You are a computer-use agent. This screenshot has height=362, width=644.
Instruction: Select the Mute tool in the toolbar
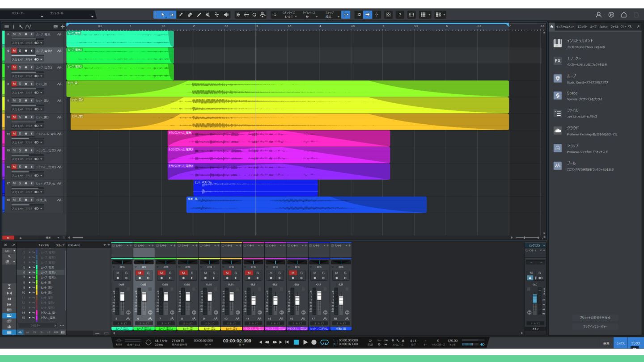[208, 15]
